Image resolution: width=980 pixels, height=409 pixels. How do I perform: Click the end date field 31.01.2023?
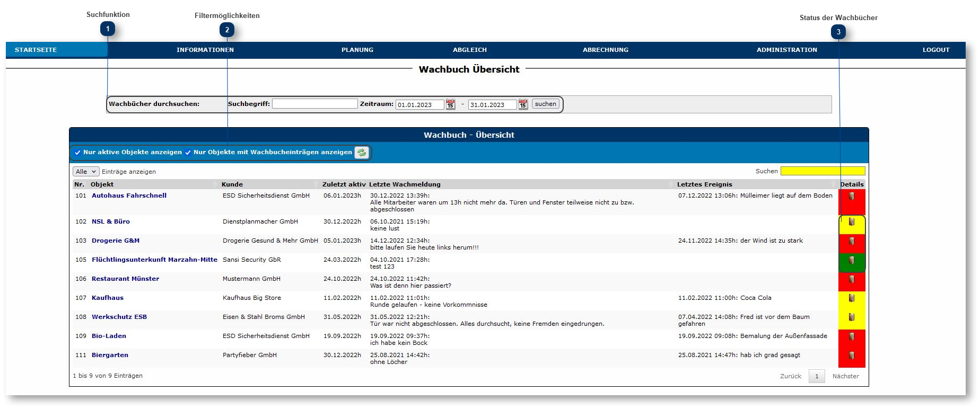(493, 105)
